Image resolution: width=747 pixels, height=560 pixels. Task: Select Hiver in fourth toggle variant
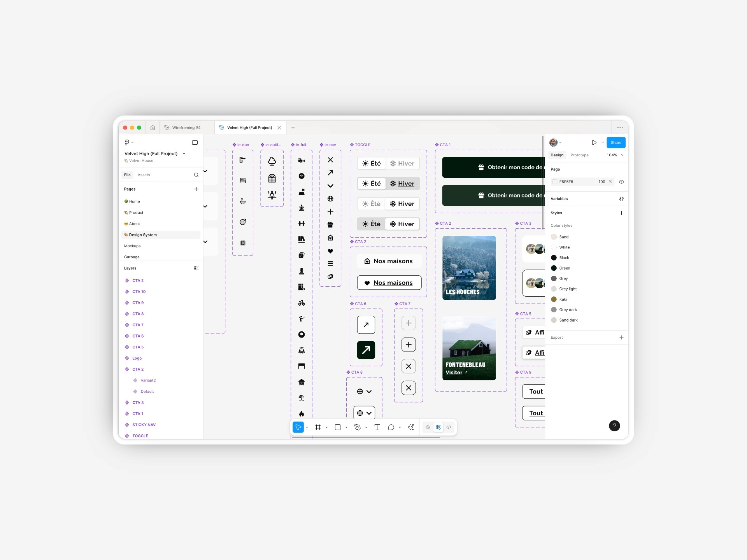click(x=402, y=224)
